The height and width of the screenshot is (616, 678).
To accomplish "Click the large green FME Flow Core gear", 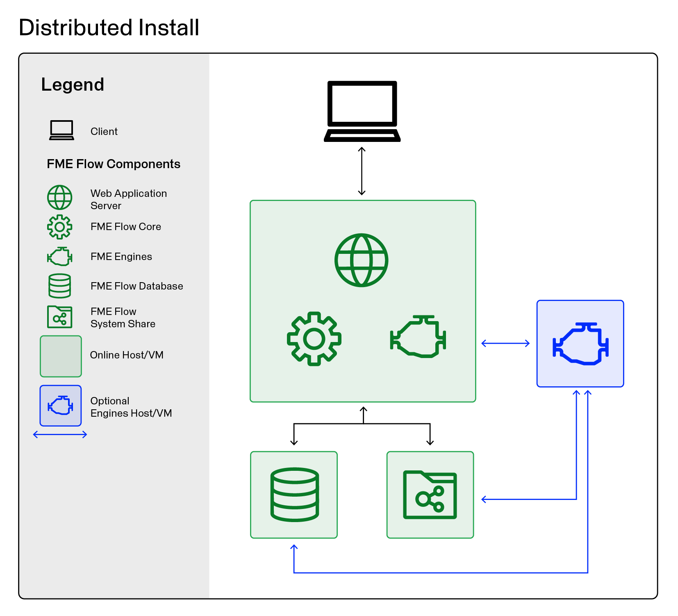I will point(314,339).
